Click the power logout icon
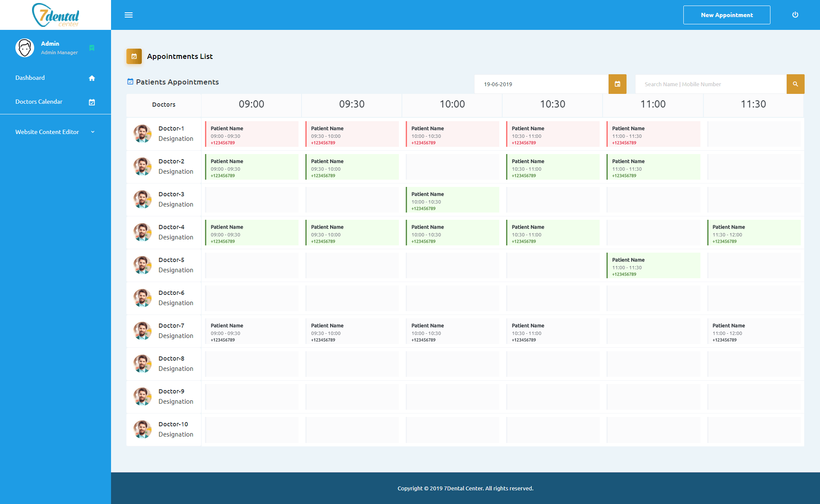The width and height of the screenshot is (820, 504). click(795, 15)
